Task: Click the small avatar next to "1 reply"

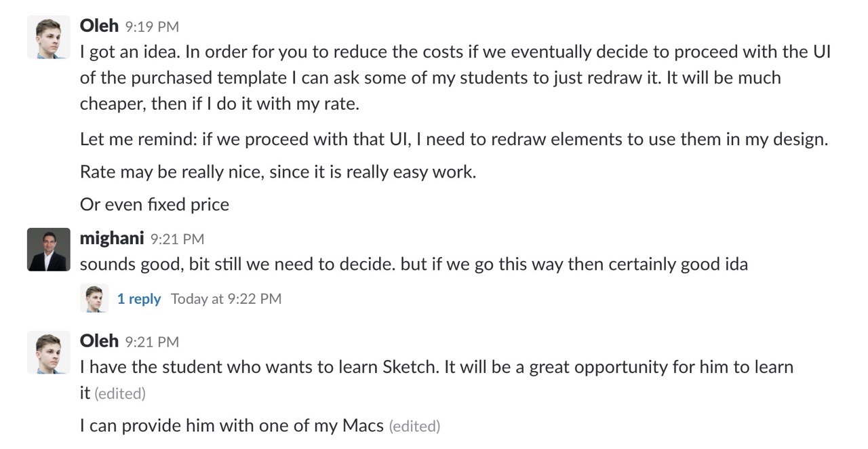Action: (x=94, y=298)
